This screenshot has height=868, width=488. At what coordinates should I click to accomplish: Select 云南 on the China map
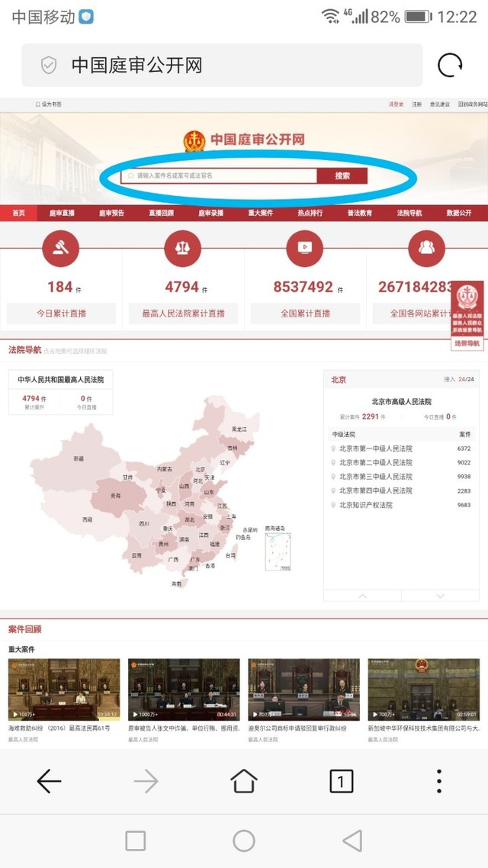click(x=136, y=555)
